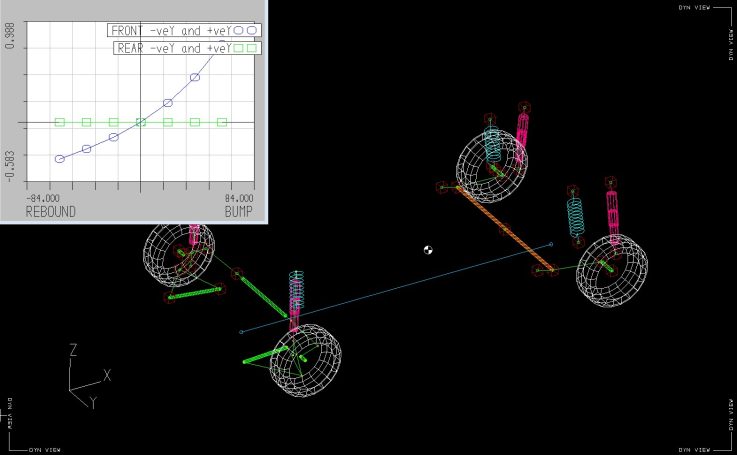Screen dimensions: 737x455
Task: Select the thin blue wheelbase line
Action: [396, 288]
